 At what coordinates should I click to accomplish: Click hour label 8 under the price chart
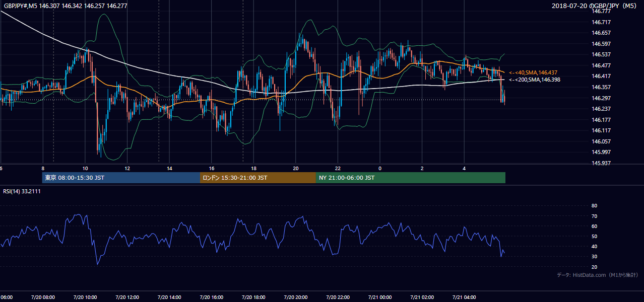point(43,169)
